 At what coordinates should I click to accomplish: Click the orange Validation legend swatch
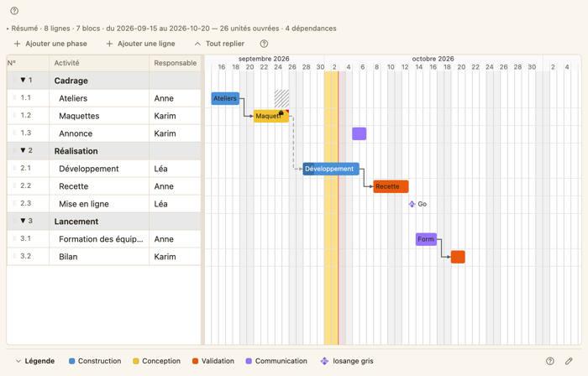tap(195, 361)
